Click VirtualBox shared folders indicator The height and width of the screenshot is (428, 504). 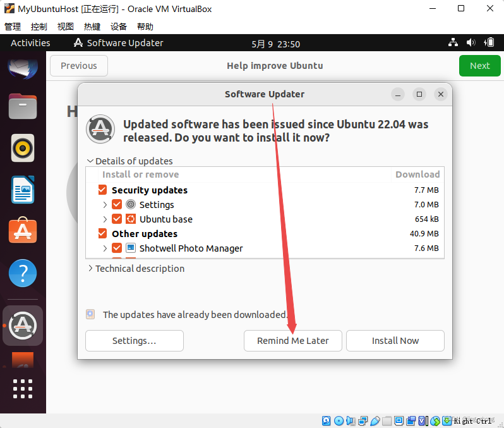[387, 420]
